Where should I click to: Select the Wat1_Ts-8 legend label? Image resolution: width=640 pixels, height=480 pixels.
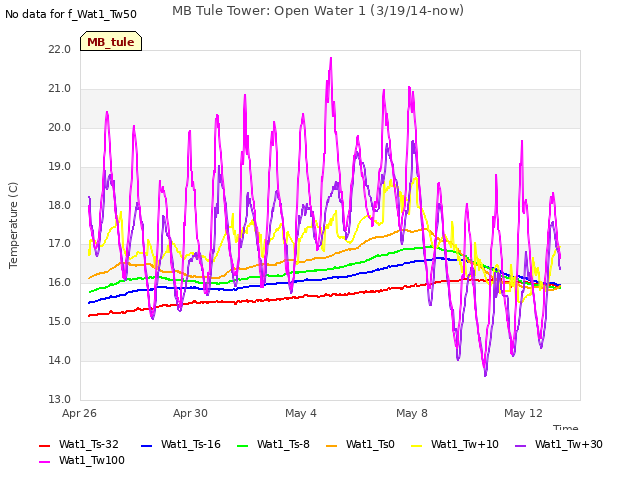283,444
